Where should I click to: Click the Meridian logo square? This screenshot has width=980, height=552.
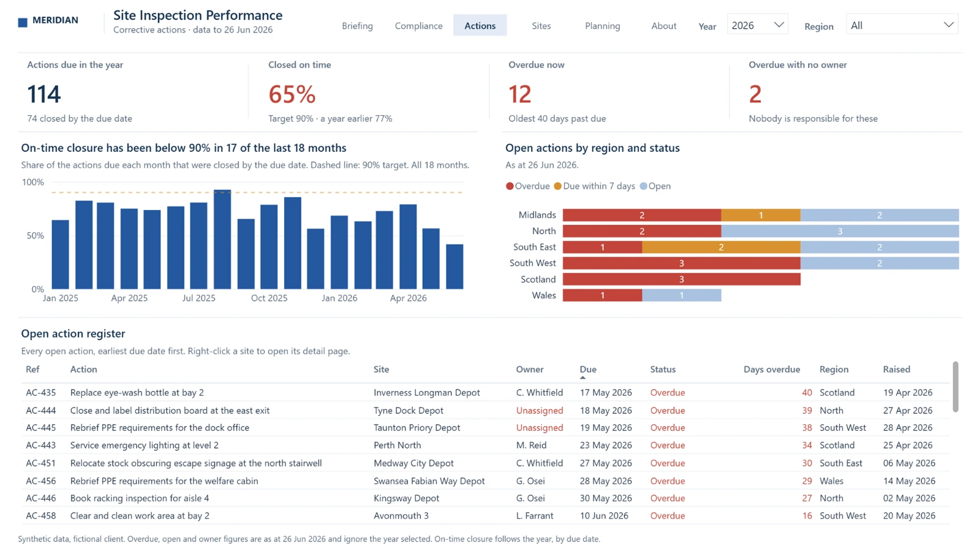[23, 23]
